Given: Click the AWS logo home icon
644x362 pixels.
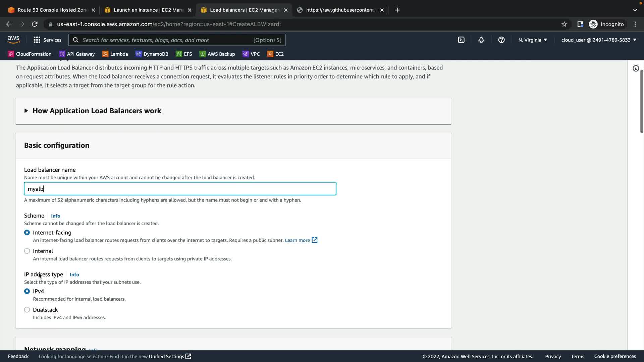Looking at the screenshot, I should click(13, 40).
